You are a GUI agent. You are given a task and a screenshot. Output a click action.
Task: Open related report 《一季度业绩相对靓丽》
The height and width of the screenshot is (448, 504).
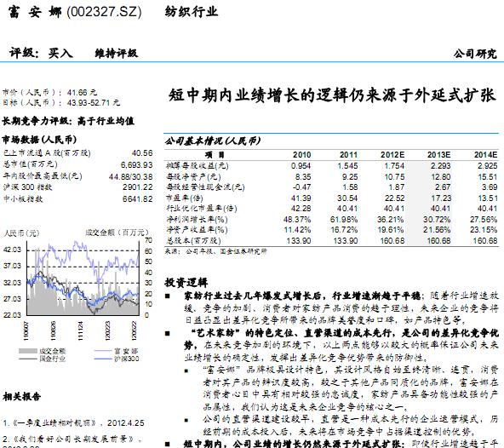pyautogui.click(x=54, y=423)
